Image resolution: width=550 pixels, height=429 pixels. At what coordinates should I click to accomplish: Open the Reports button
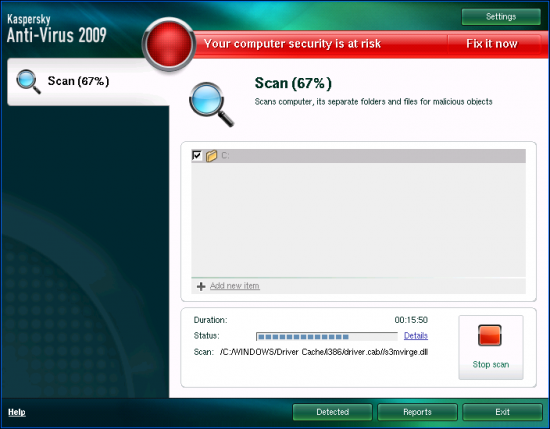(x=417, y=412)
